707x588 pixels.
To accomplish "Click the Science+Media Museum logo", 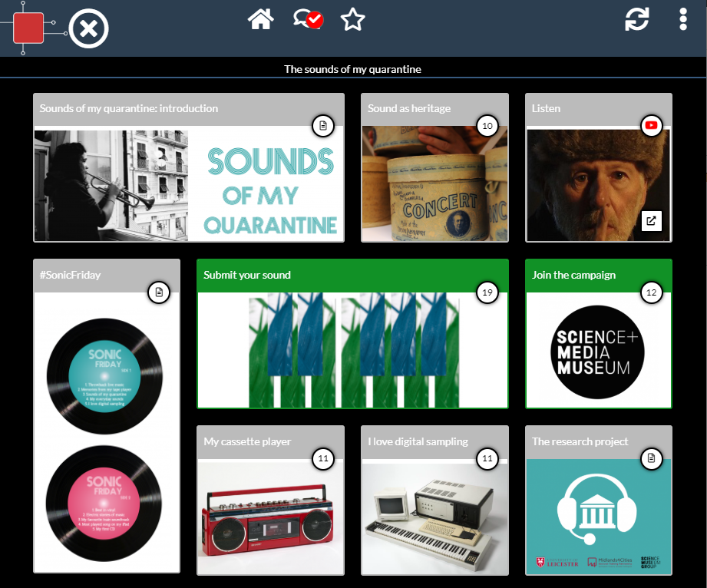I will tap(597, 352).
